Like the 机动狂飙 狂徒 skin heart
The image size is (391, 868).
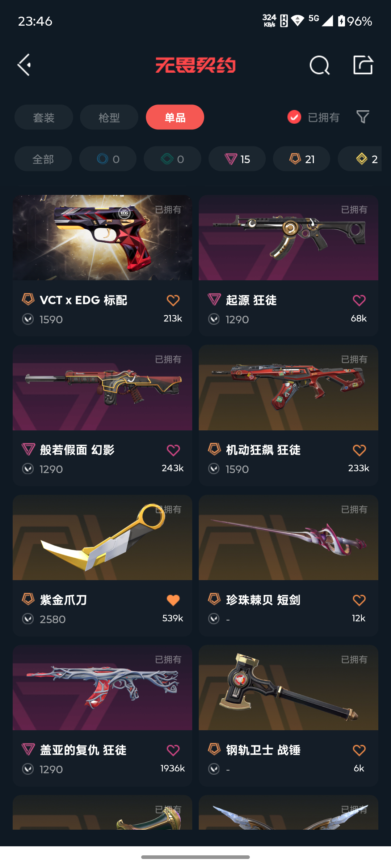tap(359, 450)
